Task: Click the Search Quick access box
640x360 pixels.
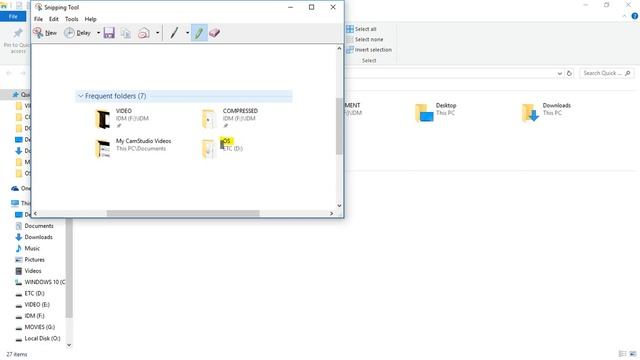Action: click(x=607, y=73)
